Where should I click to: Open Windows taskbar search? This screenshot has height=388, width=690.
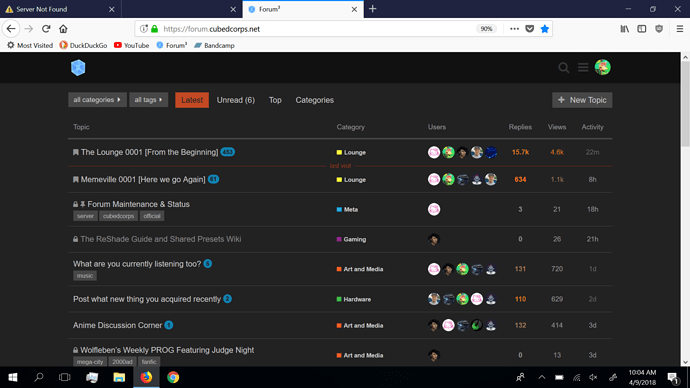pos(39,377)
